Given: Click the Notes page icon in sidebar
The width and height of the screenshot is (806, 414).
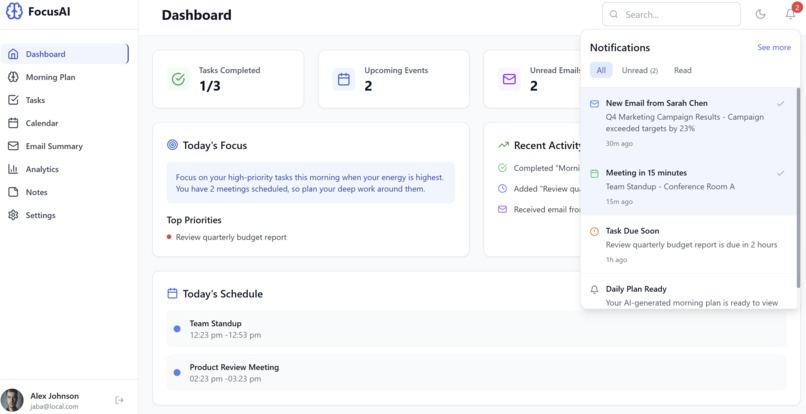Looking at the screenshot, I should click(x=13, y=192).
